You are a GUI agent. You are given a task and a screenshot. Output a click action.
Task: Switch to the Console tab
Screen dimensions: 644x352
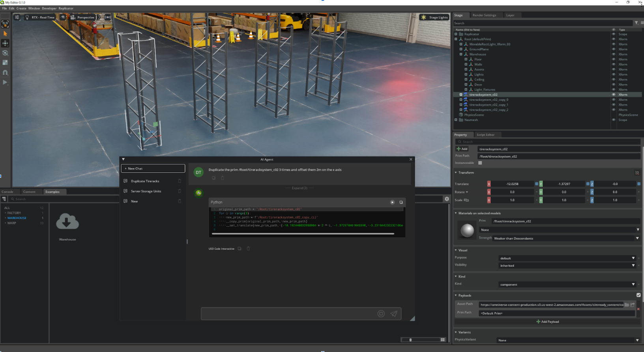point(7,192)
